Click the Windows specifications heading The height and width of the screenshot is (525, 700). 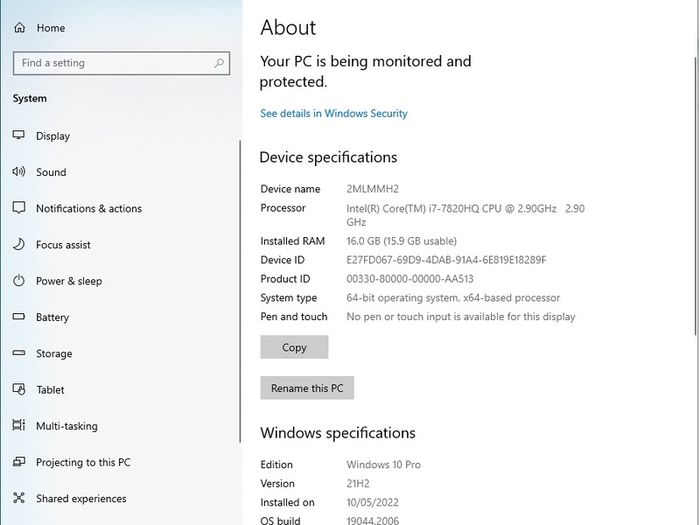click(338, 433)
